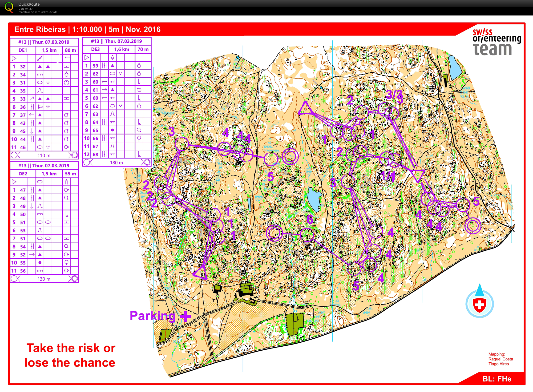Click the QuickRoute logo in the header
The height and width of the screenshot is (392, 533).
pos(9,7)
